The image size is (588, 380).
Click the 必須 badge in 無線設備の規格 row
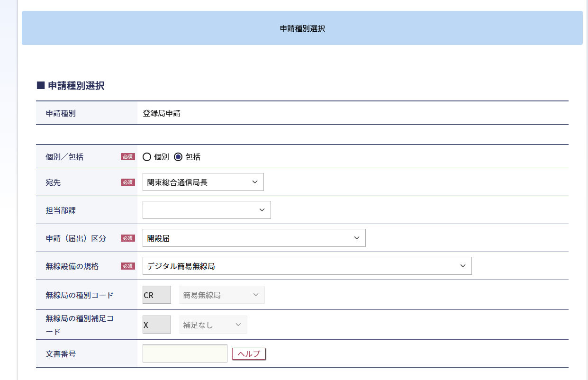click(128, 266)
